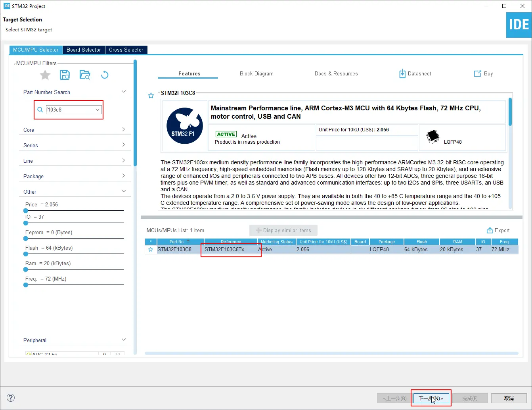
Task: Open help with the question mark icon
Action: [11, 398]
